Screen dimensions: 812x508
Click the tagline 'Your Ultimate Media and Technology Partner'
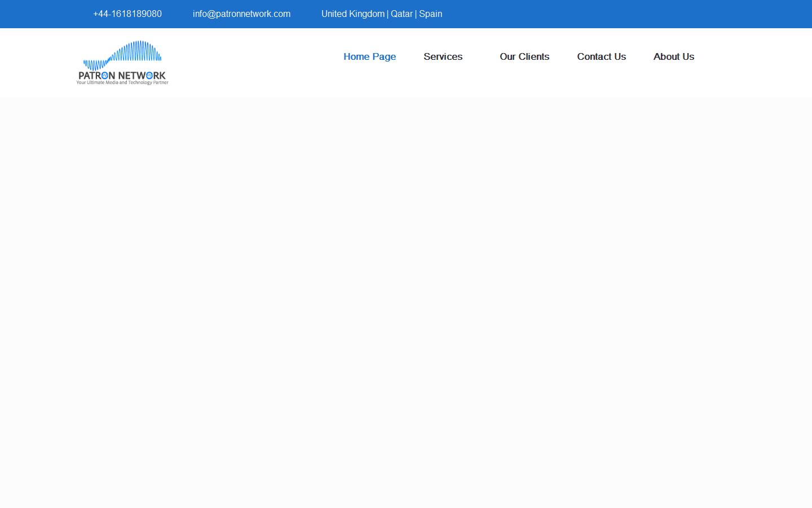click(122, 83)
